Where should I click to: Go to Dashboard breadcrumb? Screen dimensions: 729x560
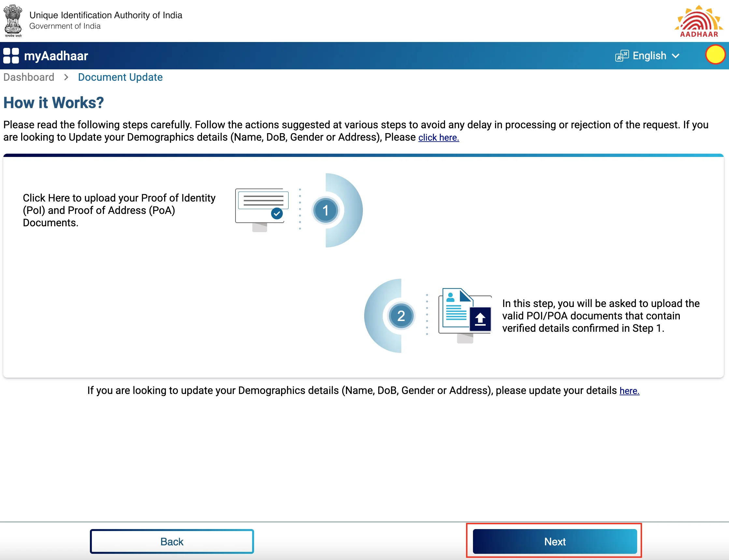(29, 77)
